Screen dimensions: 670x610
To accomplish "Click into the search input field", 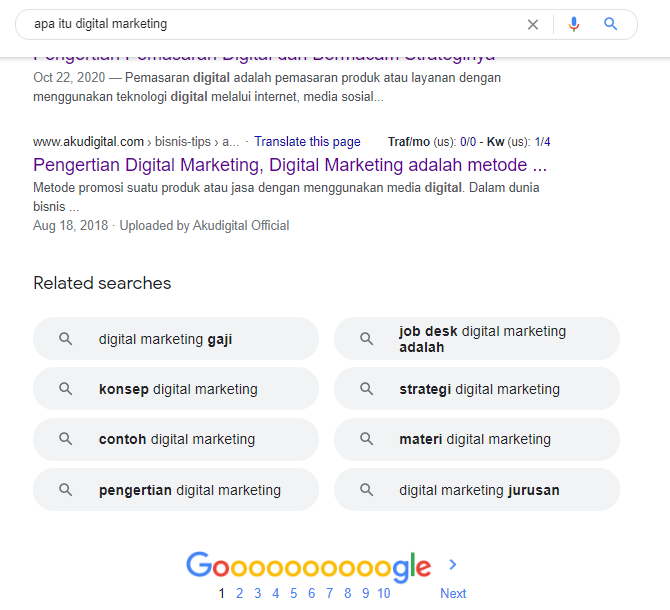I will click(270, 24).
